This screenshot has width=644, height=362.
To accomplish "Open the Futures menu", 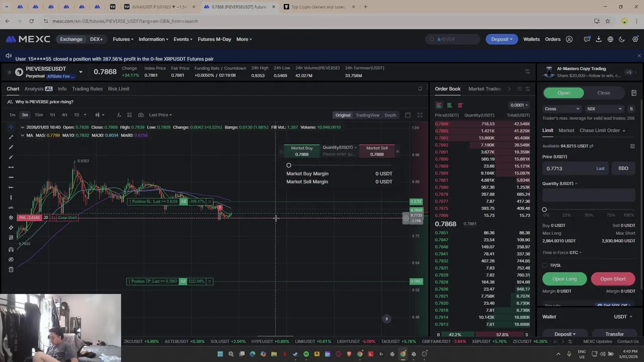I will pyautogui.click(x=123, y=39).
